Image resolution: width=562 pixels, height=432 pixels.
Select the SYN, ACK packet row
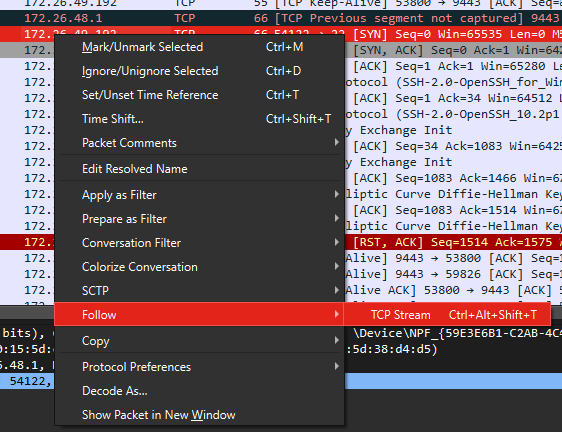pos(453,50)
